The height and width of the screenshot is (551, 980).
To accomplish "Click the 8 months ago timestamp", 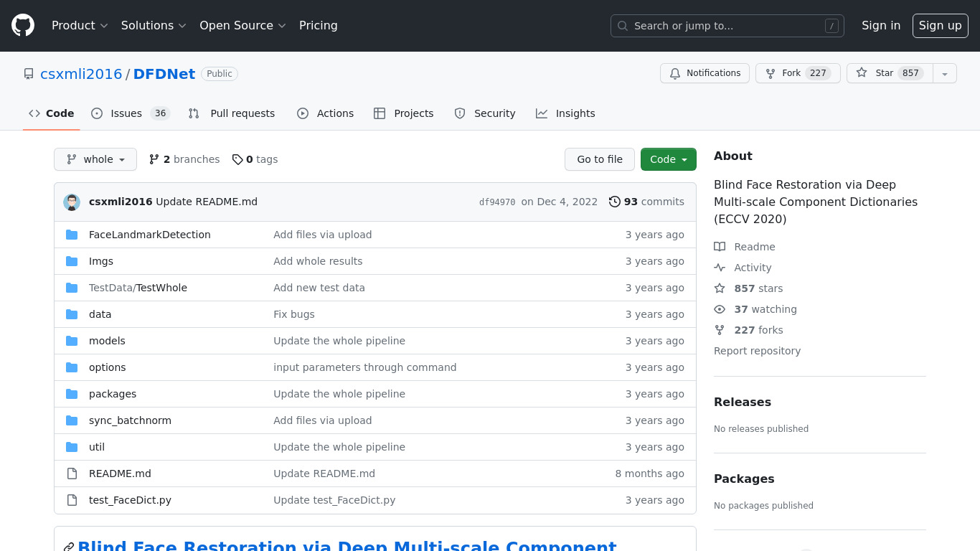I will (650, 474).
